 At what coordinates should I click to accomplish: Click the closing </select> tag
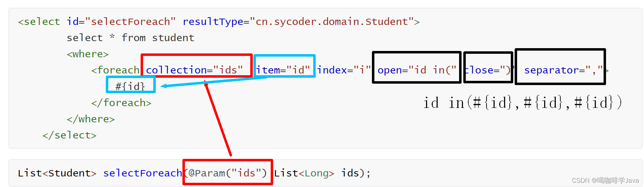pyautogui.click(x=69, y=135)
